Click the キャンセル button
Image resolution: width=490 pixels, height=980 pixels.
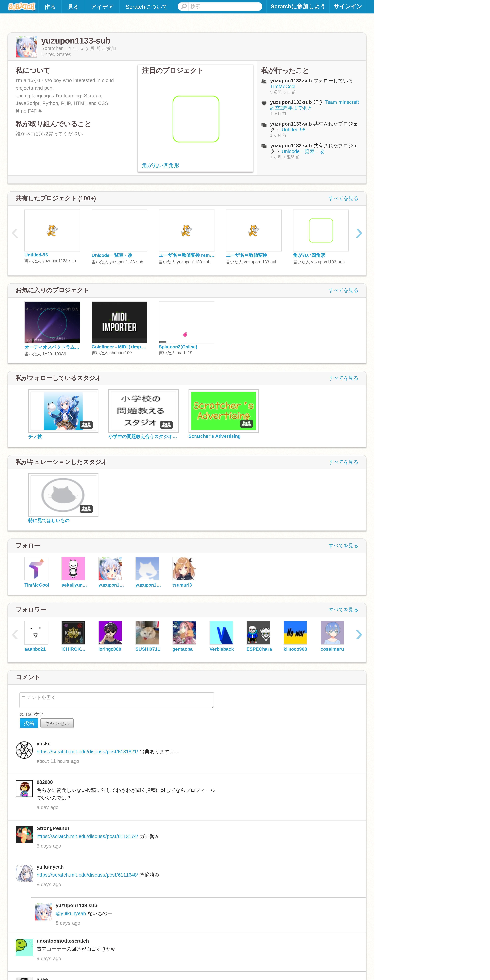point(57,723)
